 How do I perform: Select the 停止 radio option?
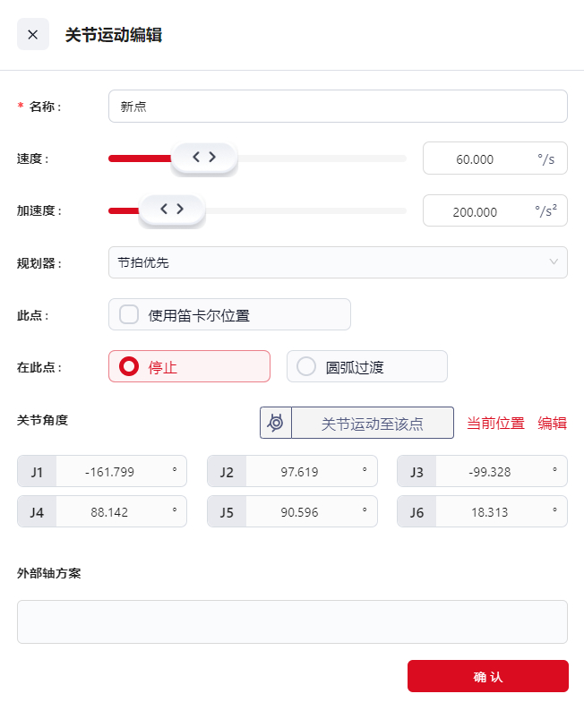130,366
